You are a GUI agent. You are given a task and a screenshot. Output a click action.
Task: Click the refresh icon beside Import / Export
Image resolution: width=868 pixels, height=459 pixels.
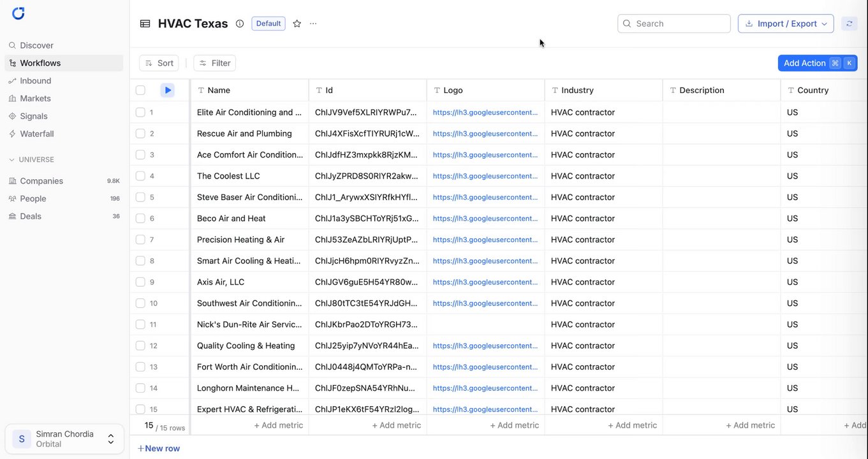(849, 24)
